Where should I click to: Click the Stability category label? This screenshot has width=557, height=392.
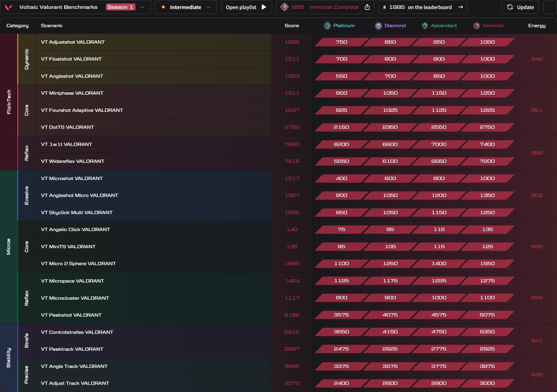pyautogui.click(x=9, y=358)
